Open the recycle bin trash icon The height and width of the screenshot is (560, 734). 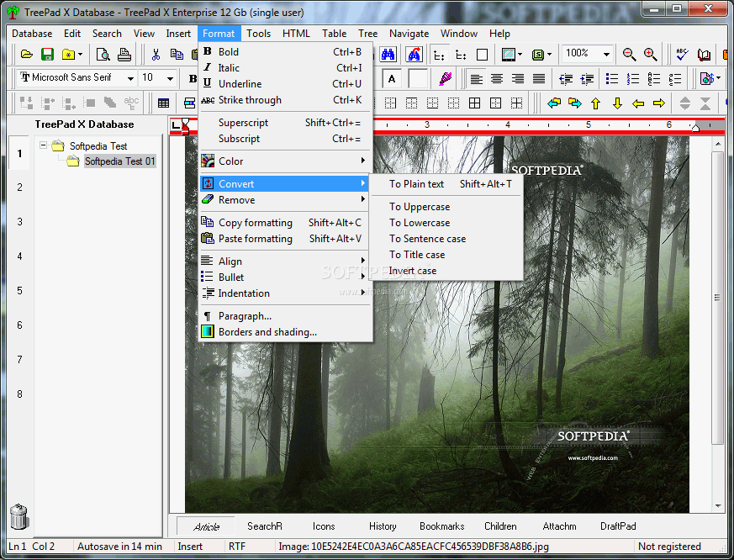[x=19, y=516]
